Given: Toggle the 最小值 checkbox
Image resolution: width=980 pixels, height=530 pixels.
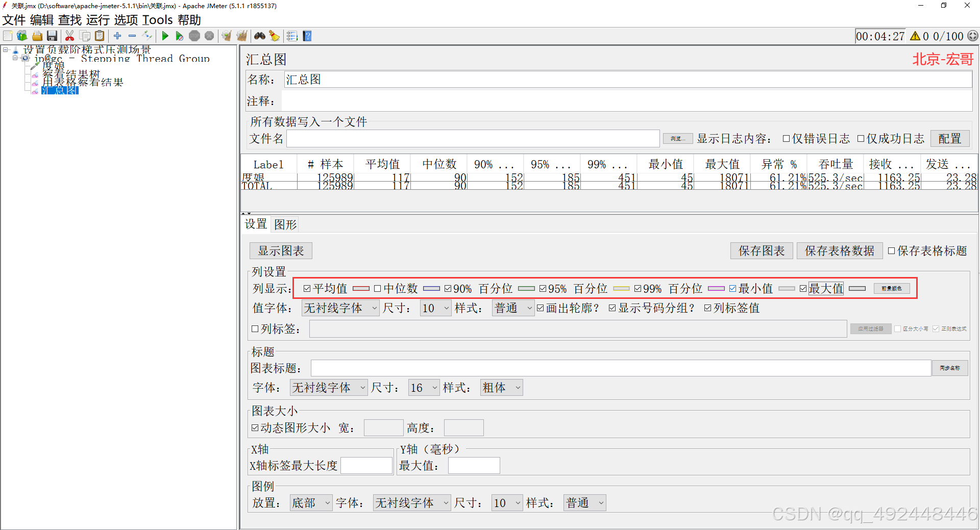Looking at the screenshot, I should click(732, 289).
